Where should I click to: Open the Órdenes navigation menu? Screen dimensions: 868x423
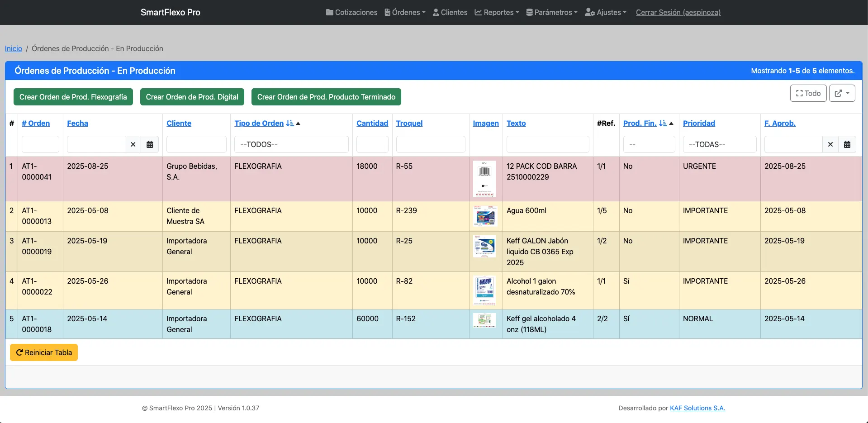(x=405, y=12)
